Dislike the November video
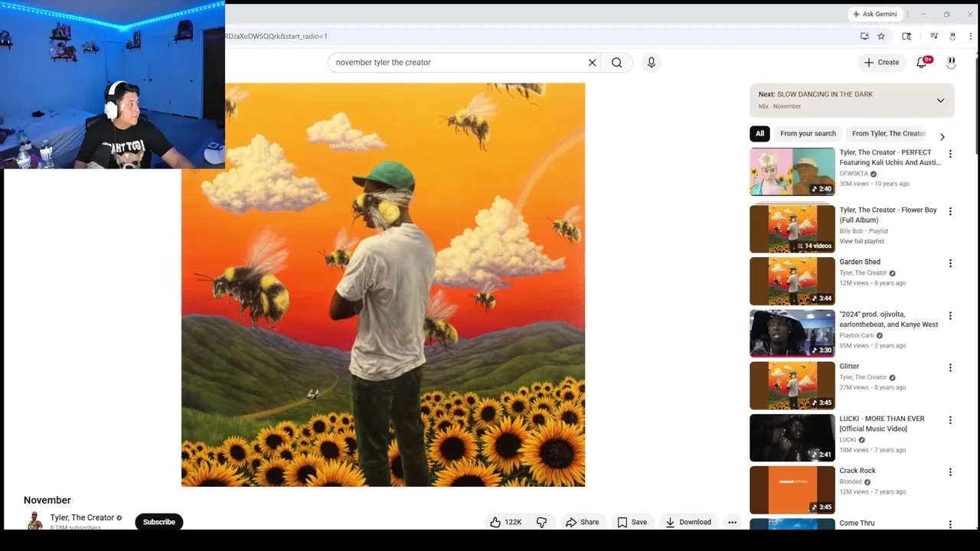Viewport: 980px width, 551px height. (x=541, y=522)
